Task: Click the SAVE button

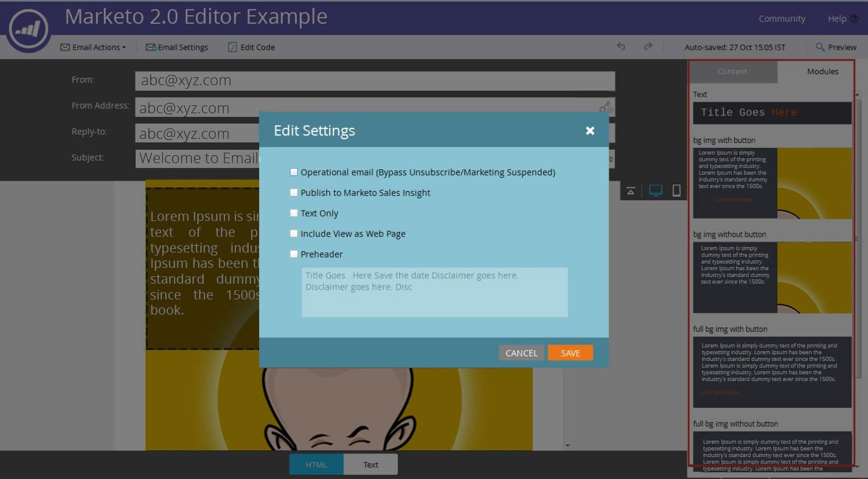Action: click(x=570, y=353)
